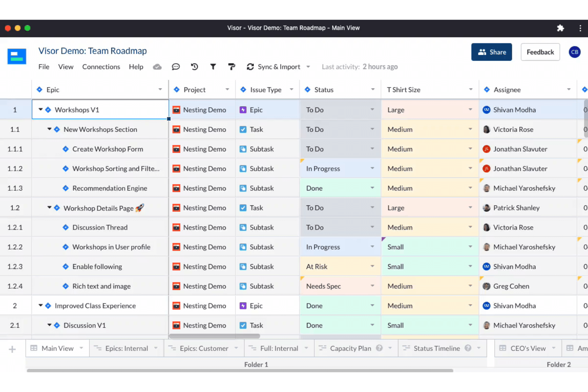Open the Main View tab dropdown arrow
The height and width of the screenshot is (392, 588).
coord(81,348)
